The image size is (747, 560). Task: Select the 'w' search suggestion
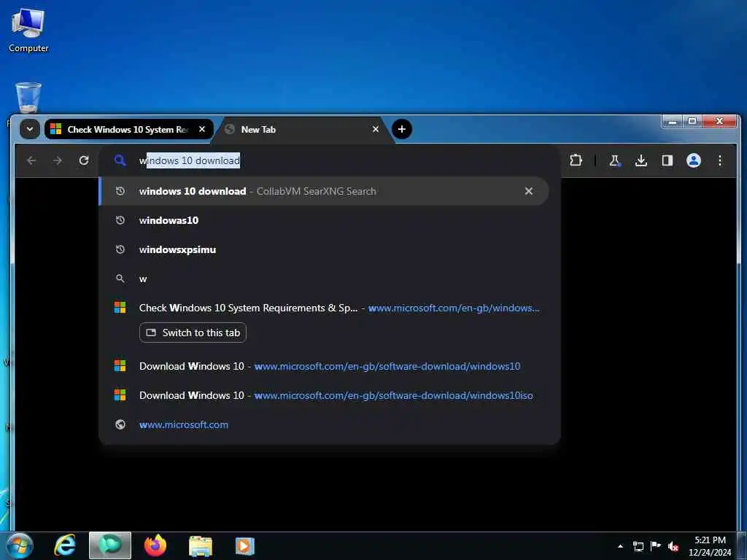(324, 279)
